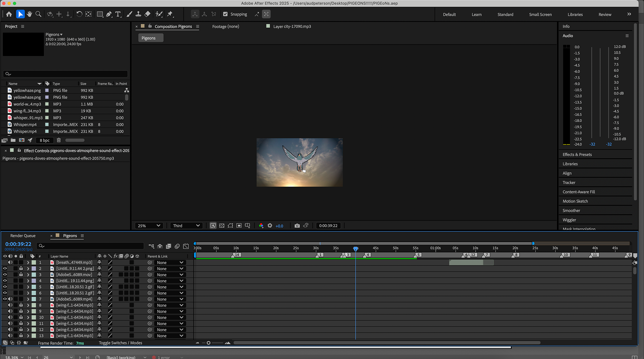
Task: Select the Pan Behind anchor point tool
Action: click(89, 14)
